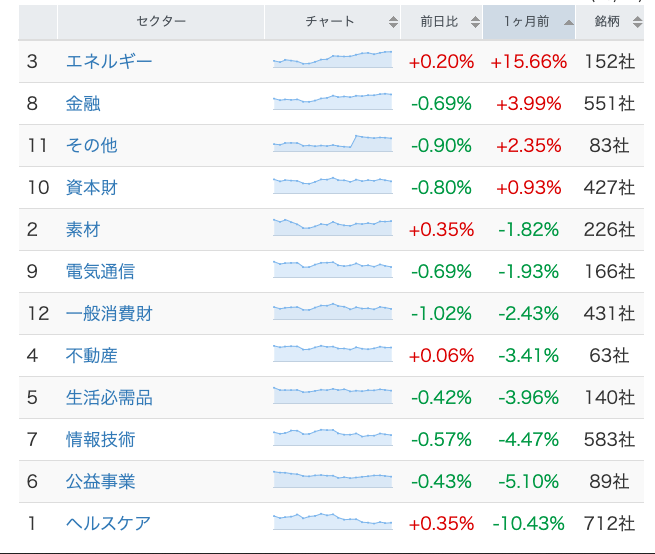The height and width of the screenshot is (554, 655).
Task: Open the 公益事業 sector link
Action: point(100,482)
